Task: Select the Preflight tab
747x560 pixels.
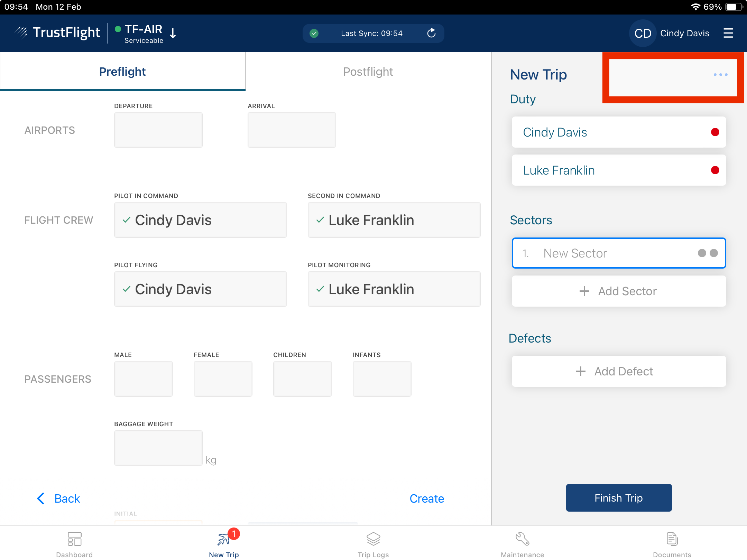Action: tap(122, 72)
